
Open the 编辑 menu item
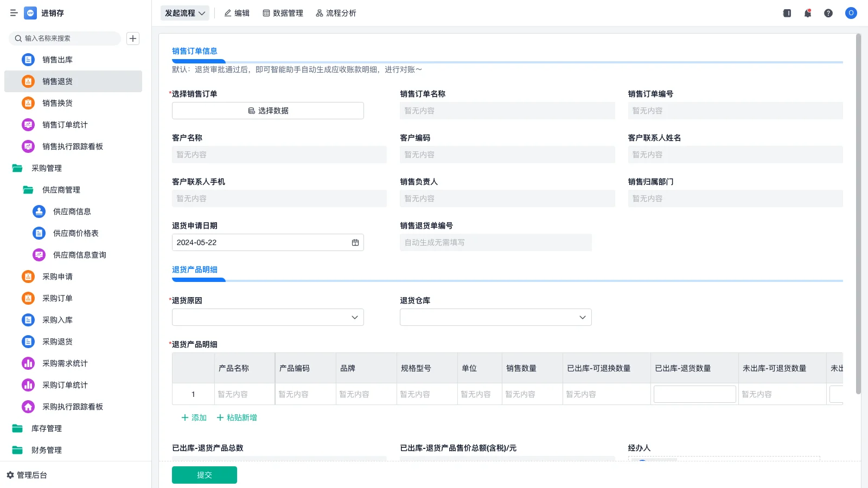tap(237, 13)
